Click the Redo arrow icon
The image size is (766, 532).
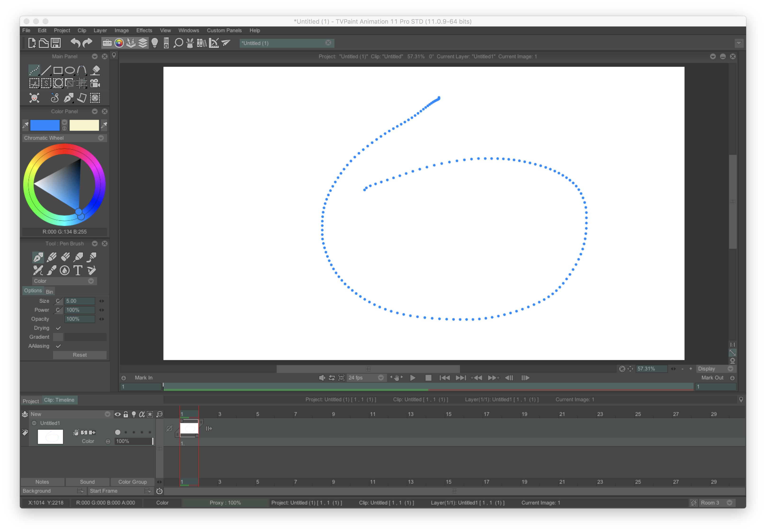point(87,43)
